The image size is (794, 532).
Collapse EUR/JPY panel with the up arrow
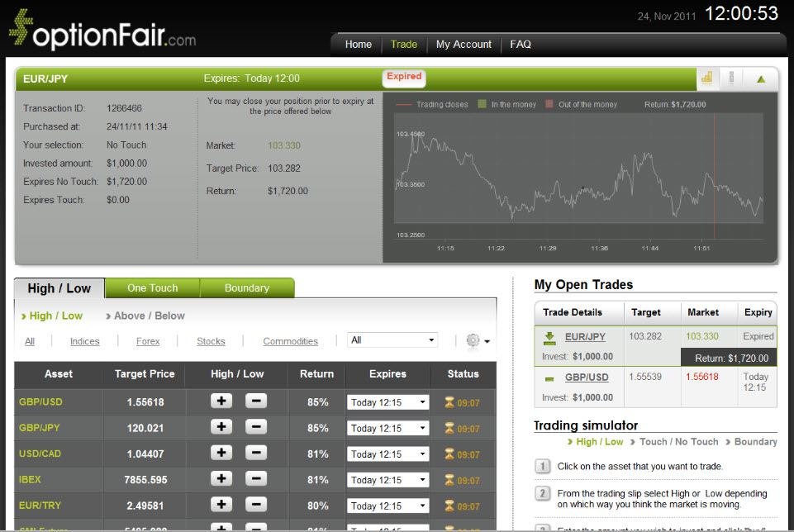pyautogui.click(x=761, y=79)
